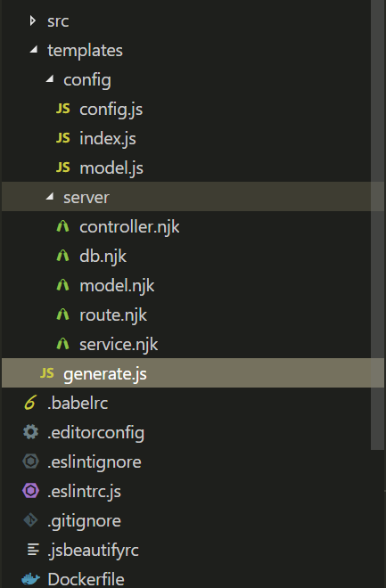Open route.njk template

click(x=113, y=315)
